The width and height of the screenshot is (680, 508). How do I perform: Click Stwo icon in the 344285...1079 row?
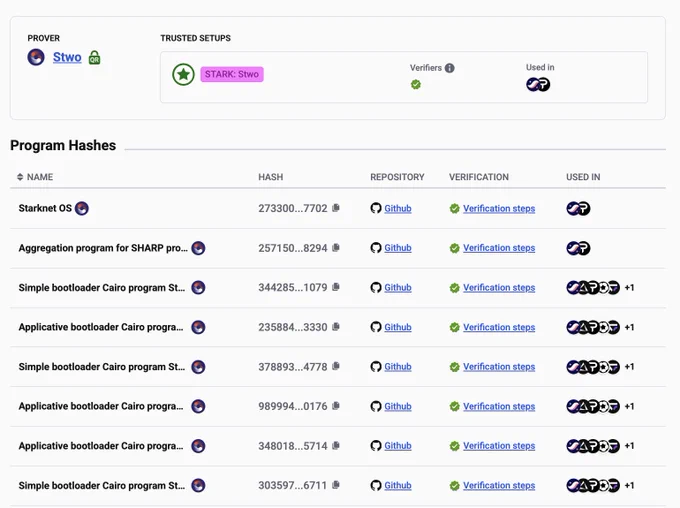click(x=198, y=288)
